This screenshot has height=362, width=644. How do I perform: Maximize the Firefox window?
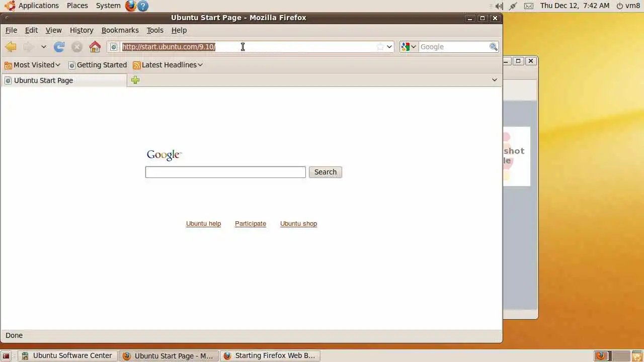click(x=482, y=18)
